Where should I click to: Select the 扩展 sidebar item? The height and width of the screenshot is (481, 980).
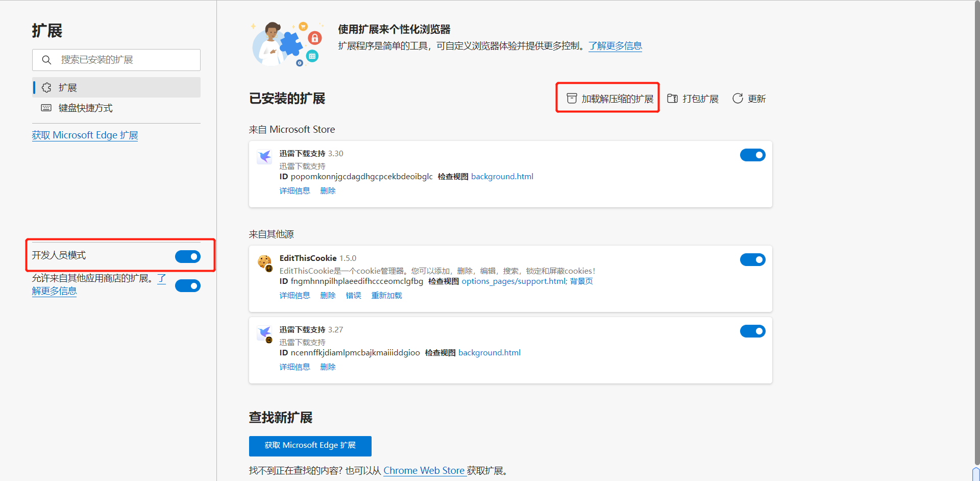[116, 87]
